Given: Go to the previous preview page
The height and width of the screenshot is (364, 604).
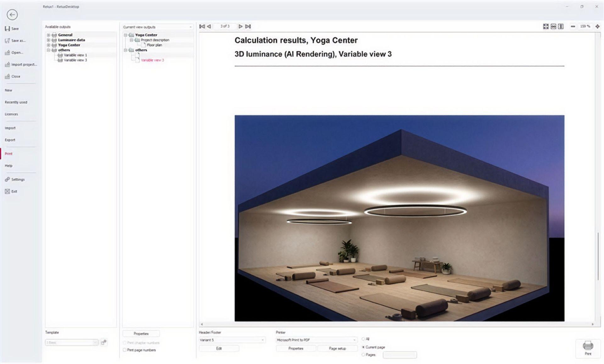Looking at the screenshot, I should point(209,26).
